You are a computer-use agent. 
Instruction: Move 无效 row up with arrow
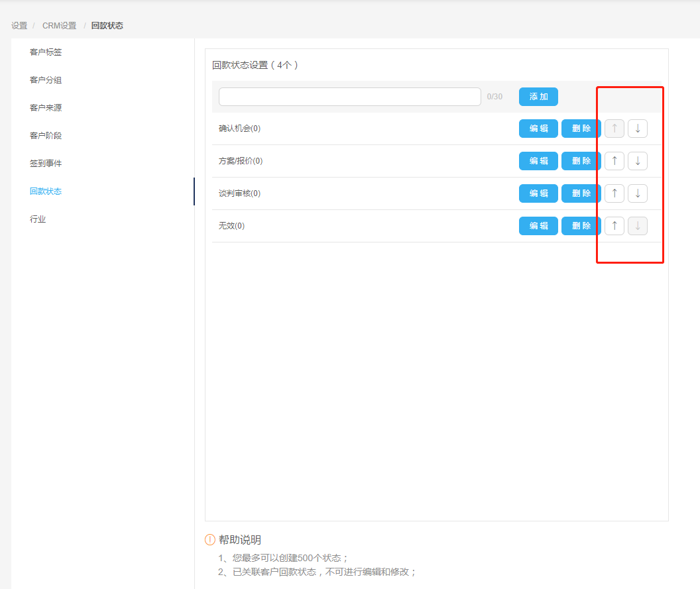614,226
